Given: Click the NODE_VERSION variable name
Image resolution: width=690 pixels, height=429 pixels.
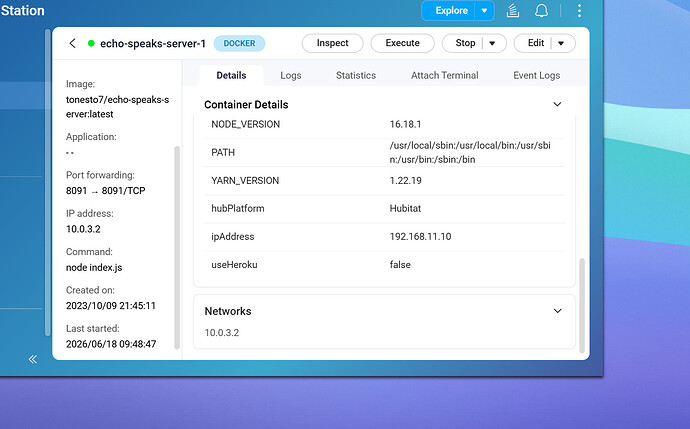Looking at the screenshot, I should [246, 125].
